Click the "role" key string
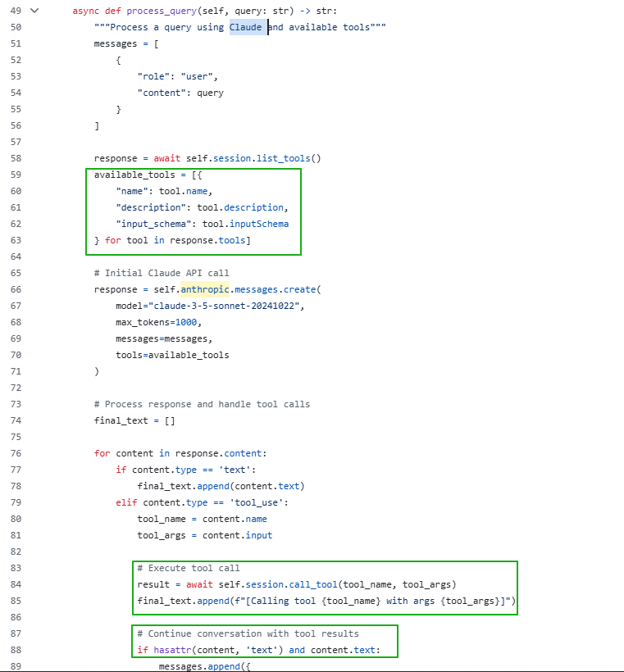This screenshot has width=624, height=672. pos(153,76)
